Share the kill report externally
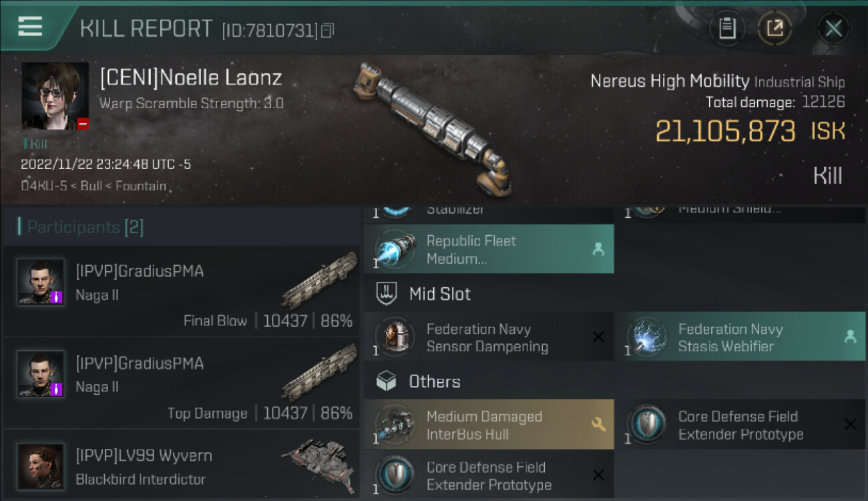The height and width of the screenshot is (501, 868). (775, 29)
